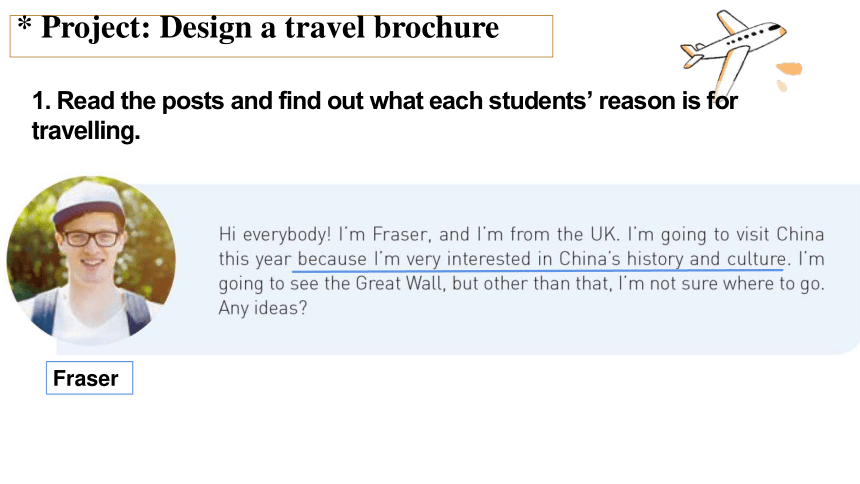The width and height of the screenshot is (860, 484).
Task: Click the cap in Fraser's photo
Action: click(89, 203)
